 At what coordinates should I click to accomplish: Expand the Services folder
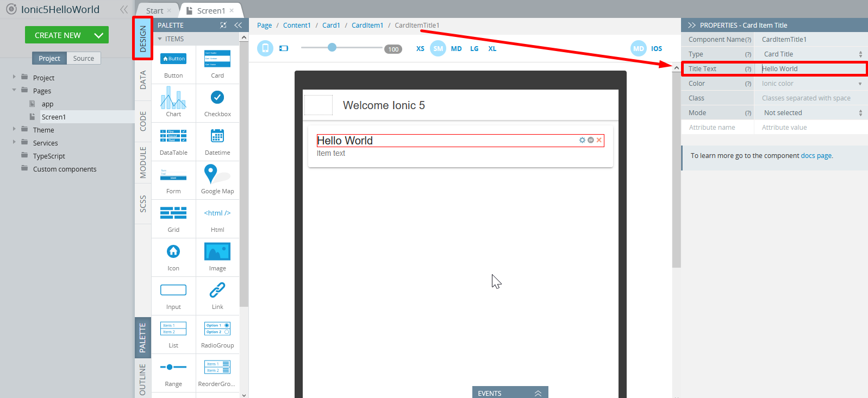pyautogui.click(x=14, y=142)
